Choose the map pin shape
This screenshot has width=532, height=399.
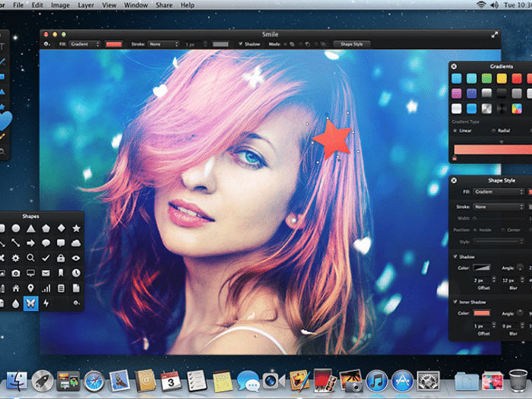pos(31,288)
